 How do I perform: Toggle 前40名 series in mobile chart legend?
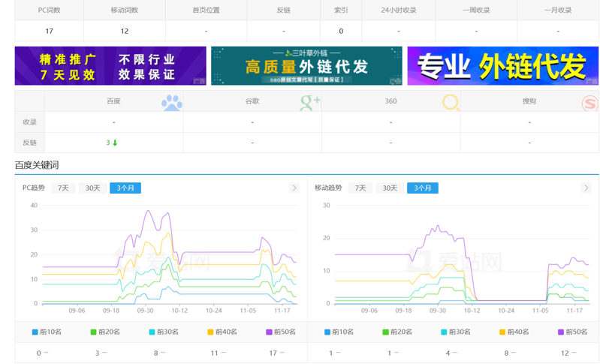(514, 332)
